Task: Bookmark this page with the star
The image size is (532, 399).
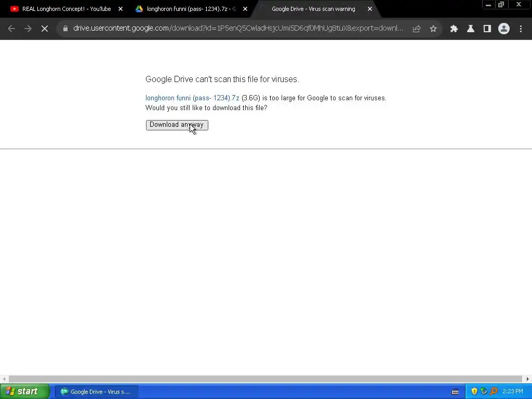Action: 433,29
